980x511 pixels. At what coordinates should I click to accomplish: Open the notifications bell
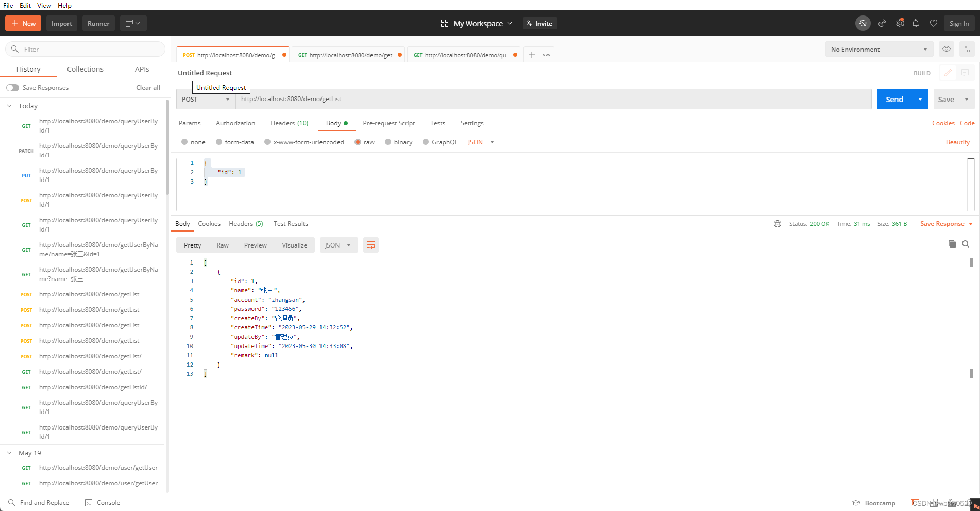point(916,23)
